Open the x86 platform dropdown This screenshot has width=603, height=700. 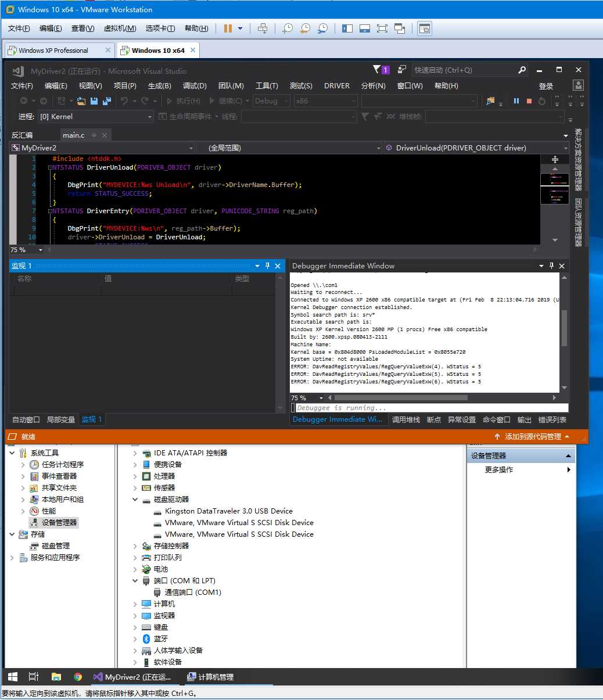click(x=325, y=101)
